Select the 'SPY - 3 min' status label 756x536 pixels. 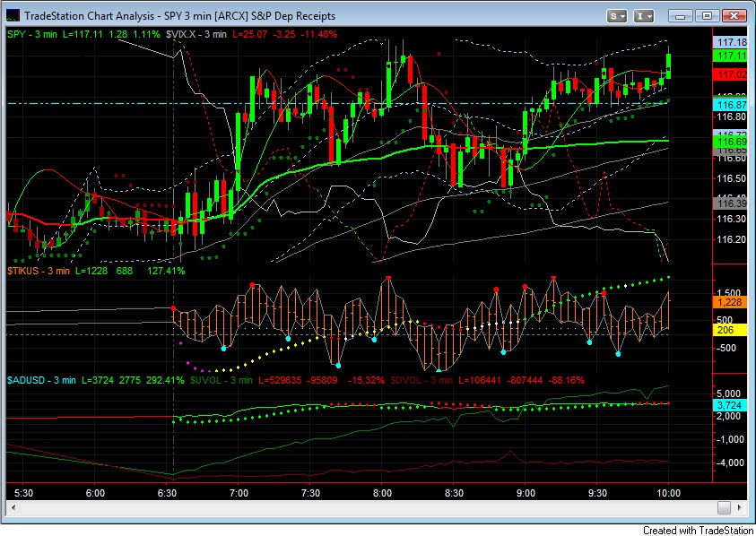31,34
